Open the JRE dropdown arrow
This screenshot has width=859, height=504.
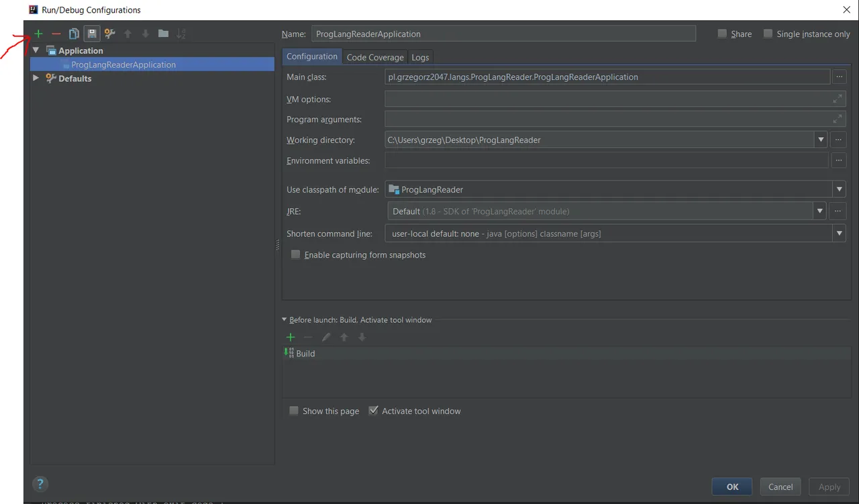coord(819,211)
